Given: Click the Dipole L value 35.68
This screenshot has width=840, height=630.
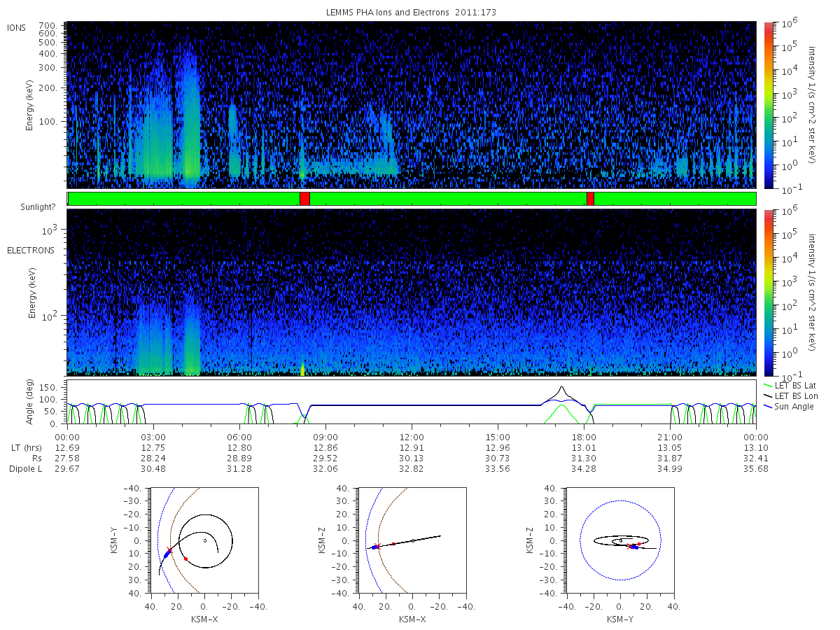Looking at the screenshot, I should (756, 469).
